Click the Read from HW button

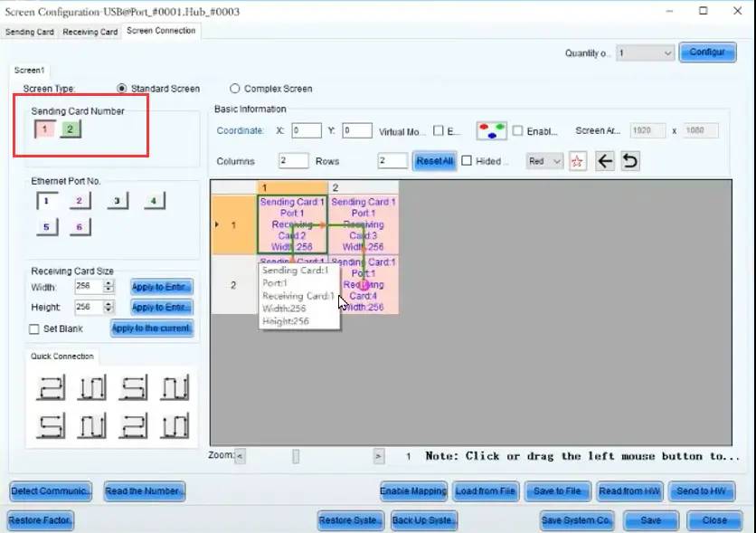(x=629, y=491)
